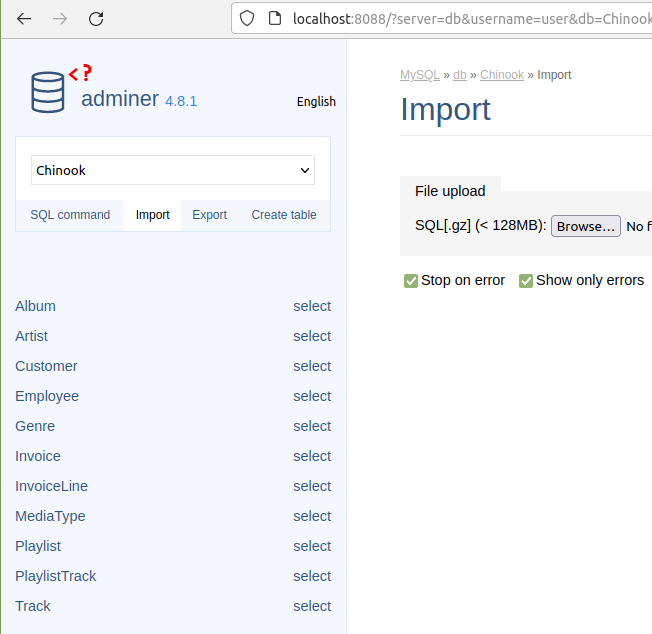Click the adminer title link
Screen dimensions: 652x634
coord(120,99)
